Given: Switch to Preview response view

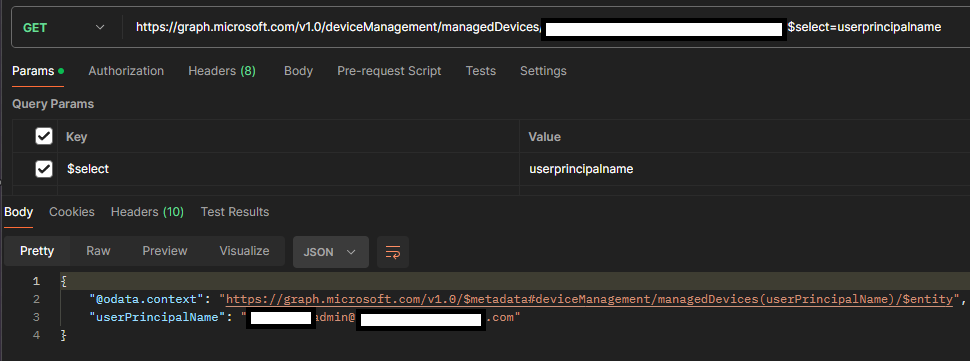Looking at the screenshot, I should 165,251.
